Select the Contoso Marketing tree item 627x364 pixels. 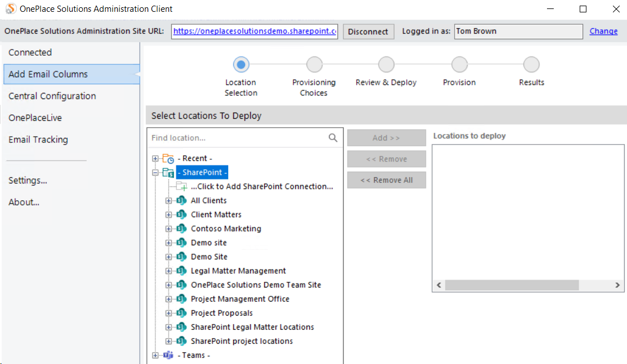pyautogui.click(x=226, y=228)
